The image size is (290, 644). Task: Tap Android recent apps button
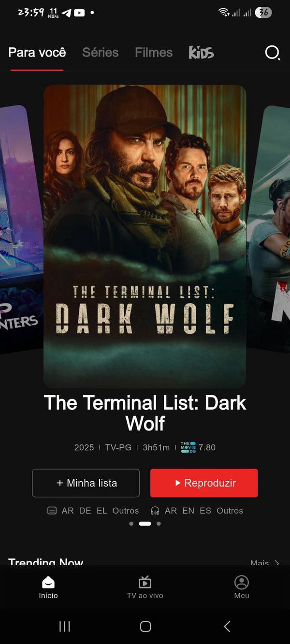(x=64, y=627)
